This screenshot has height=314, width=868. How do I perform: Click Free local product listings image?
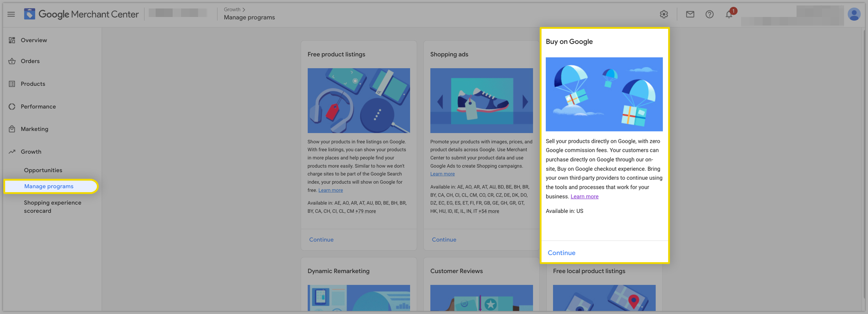click(x=604, y=298)
